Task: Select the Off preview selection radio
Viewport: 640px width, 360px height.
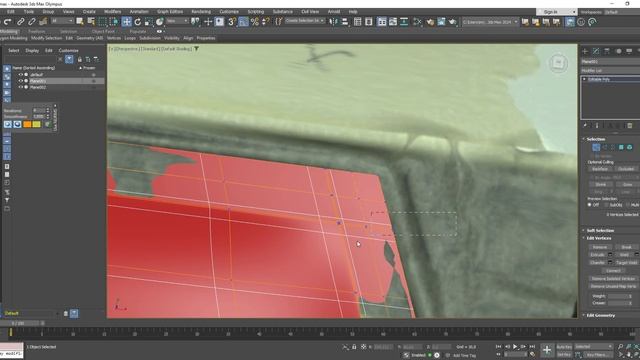Action: tap(589, 204)
